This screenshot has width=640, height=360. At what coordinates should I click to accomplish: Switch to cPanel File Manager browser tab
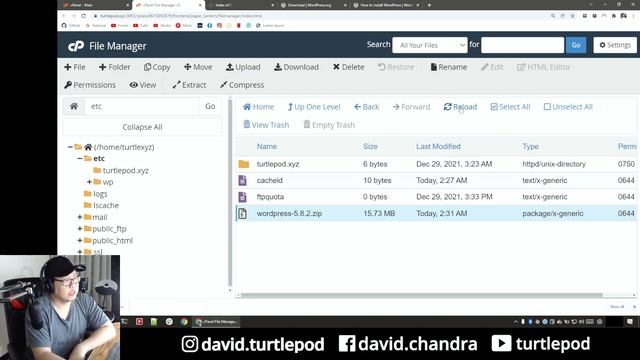coord(169,5)
